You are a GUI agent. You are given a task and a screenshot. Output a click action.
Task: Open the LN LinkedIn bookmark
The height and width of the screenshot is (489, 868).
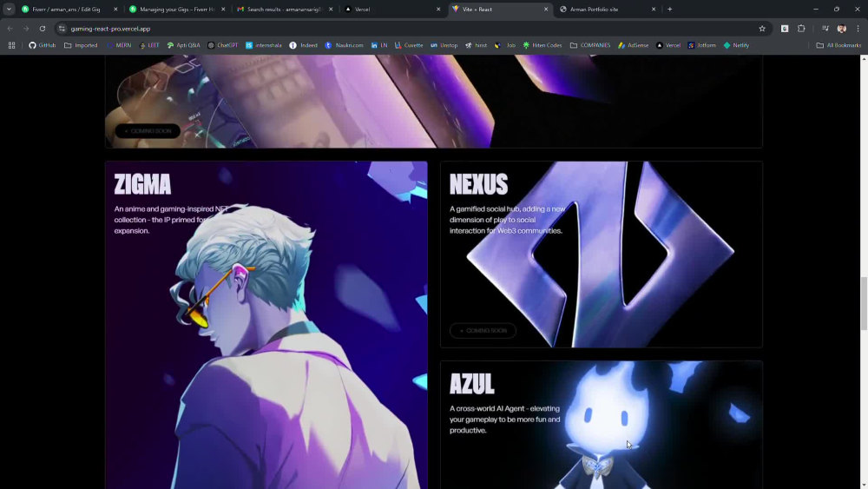click(379, 45)
